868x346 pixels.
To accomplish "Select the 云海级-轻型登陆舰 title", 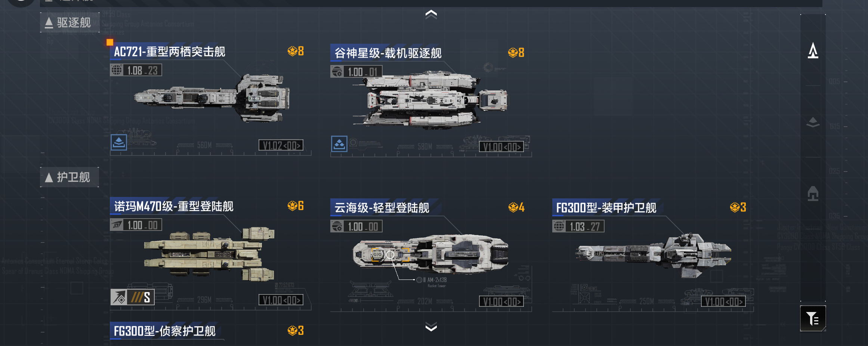I will (x=382, y=208).
